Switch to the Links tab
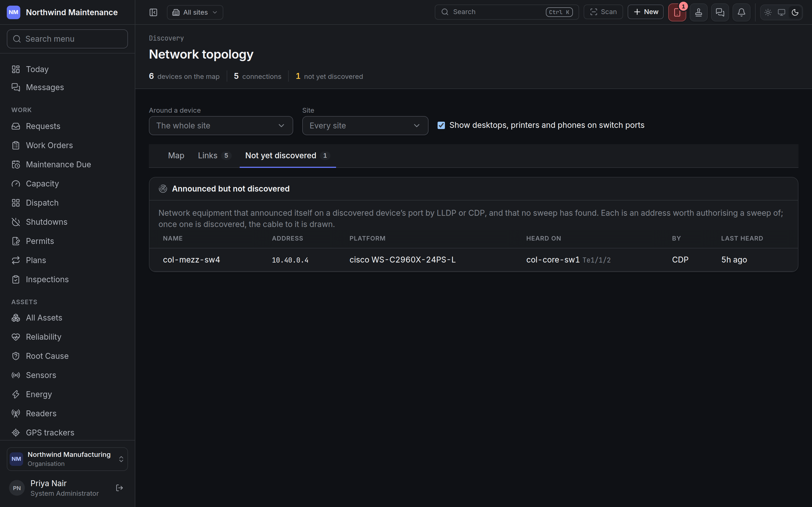The height and width of the screenshot is (507, 812). tap(214, 155)
